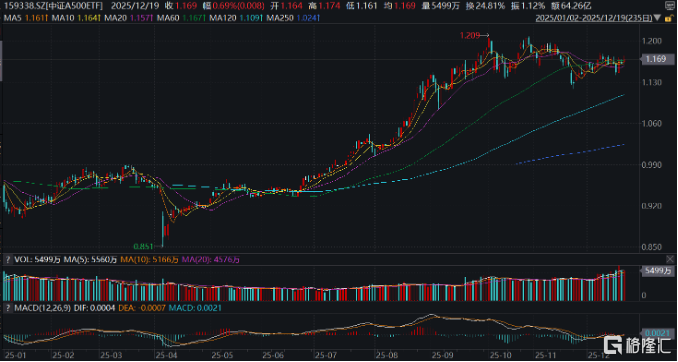Screen dimensions: 678x362
Task: Click the MA(10): 5166万 volume label
Action: [x=149, y=259]
